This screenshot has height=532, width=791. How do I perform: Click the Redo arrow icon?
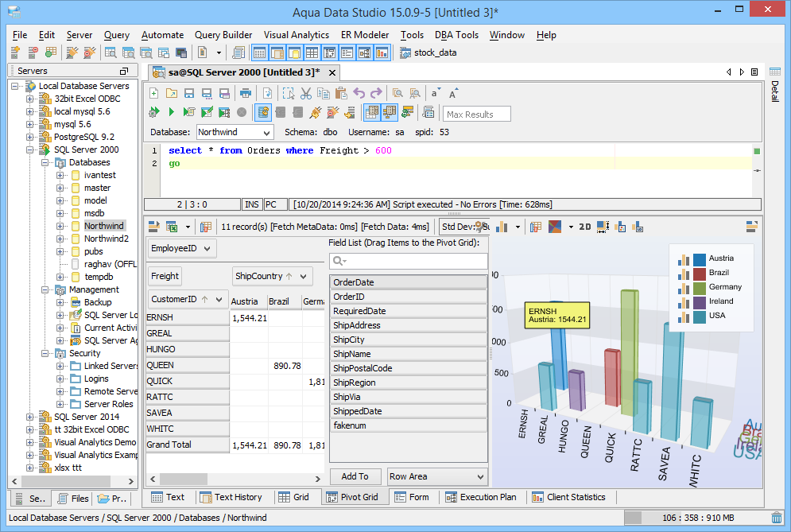tap(376, 93)
